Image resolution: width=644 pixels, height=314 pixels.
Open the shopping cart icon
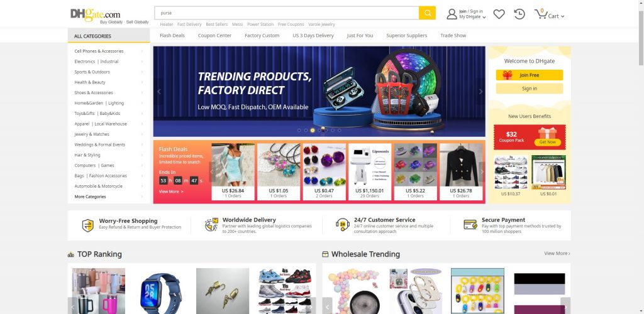540,14
